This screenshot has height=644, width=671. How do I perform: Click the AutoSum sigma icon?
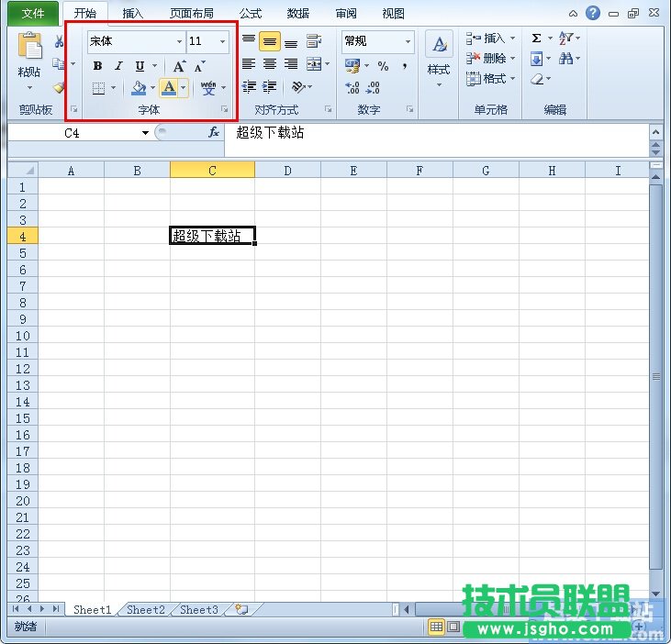(x=536, y=38)
